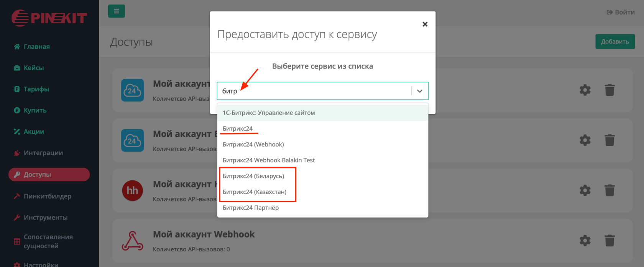Click the wrench icon beside Инструменты
Viewport: 644px width, 267px height.
tap(17, 218)
